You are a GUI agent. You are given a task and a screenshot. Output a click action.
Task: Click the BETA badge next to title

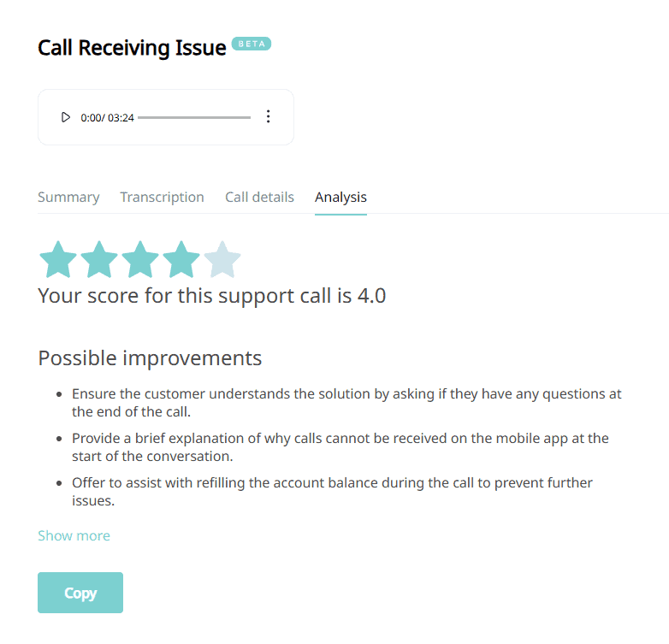pos(252,44)
